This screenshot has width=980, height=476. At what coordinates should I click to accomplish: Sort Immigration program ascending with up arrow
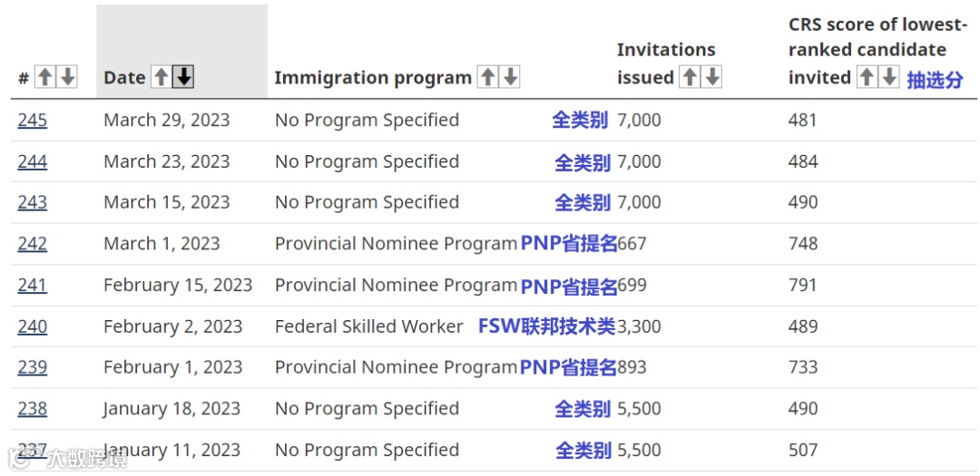point(487,78)
